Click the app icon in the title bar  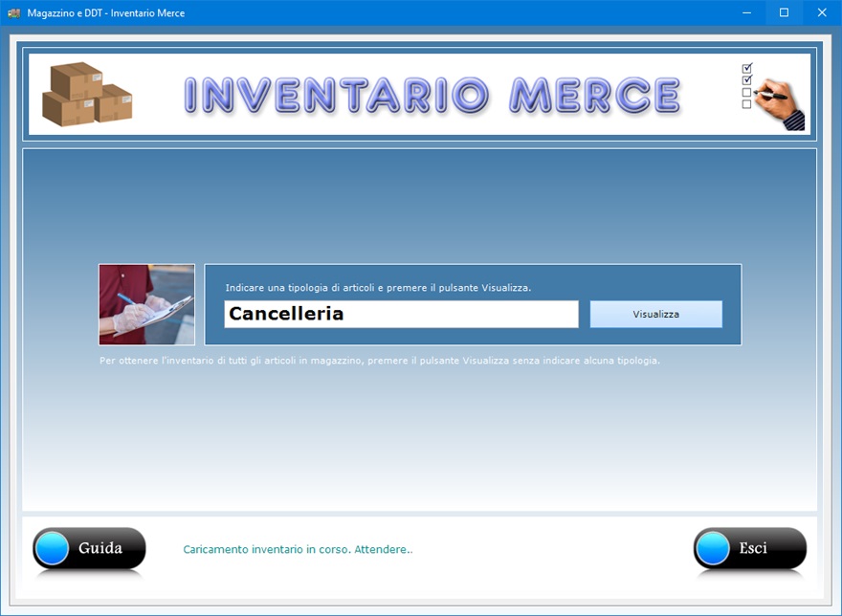(x=14, y=12)
